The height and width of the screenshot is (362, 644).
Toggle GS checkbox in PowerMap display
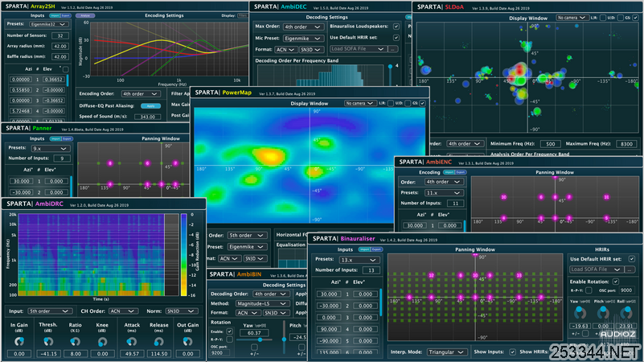point(422,103)
